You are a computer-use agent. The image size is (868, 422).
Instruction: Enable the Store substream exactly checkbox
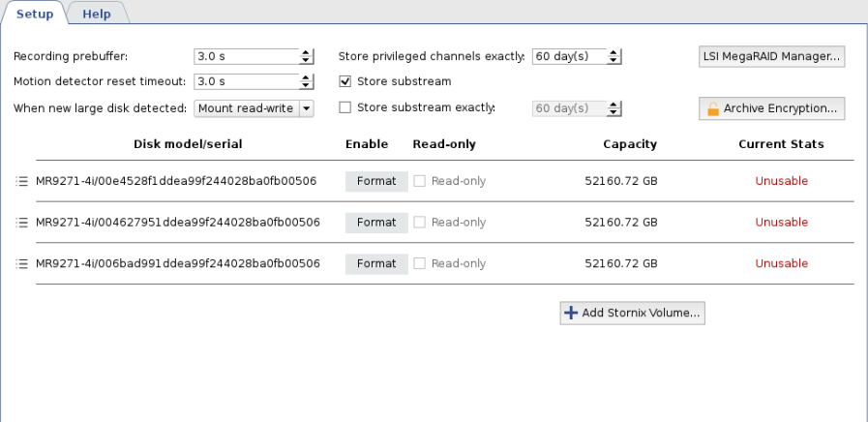tap(345, 107)
